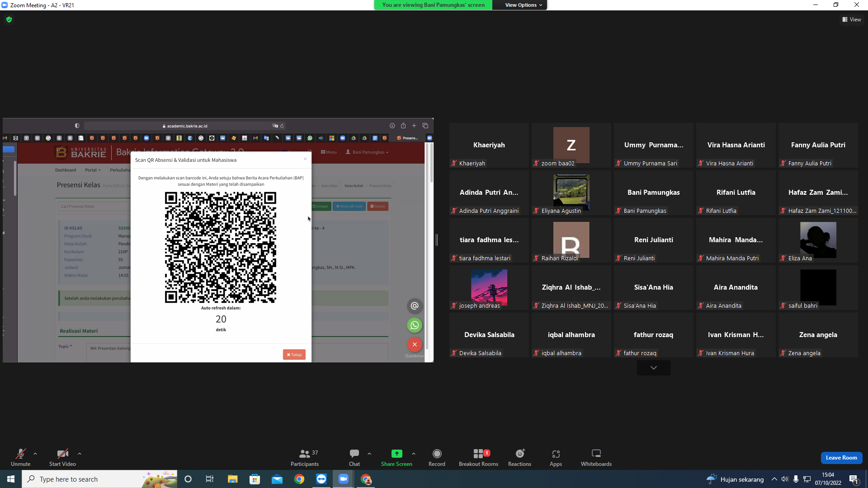This screenshot has height=488, width=868.
Task: Open the Reactions menu
Action: [x=519, y=457]
